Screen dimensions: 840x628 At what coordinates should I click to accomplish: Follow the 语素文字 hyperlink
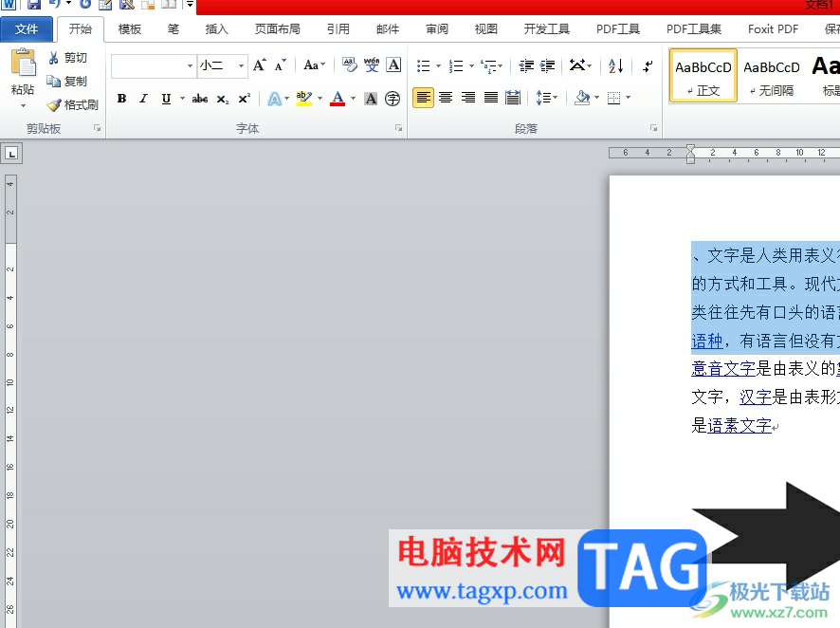[x=740, y=425]
